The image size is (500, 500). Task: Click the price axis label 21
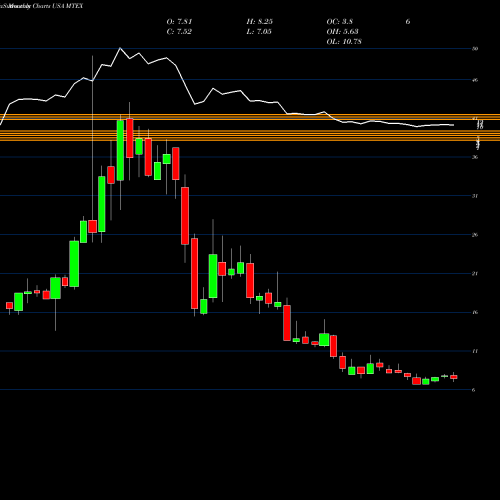point(475,273)
